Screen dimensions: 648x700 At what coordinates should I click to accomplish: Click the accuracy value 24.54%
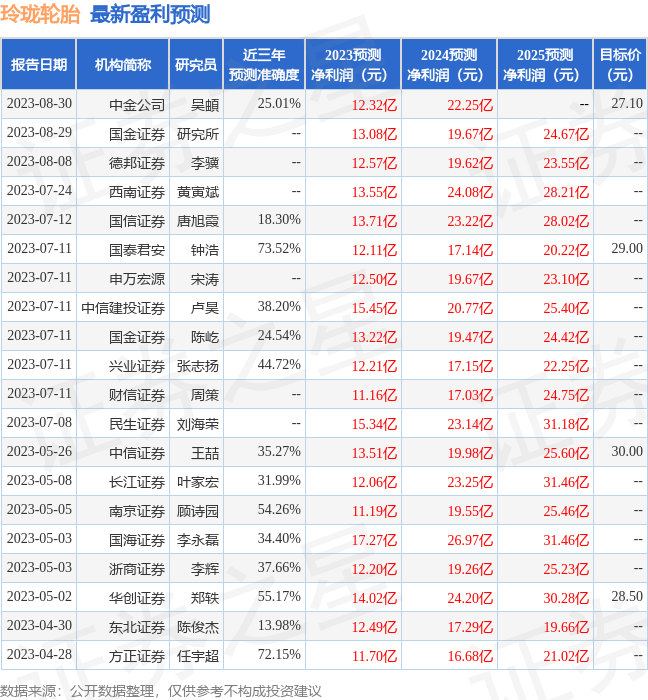[x=279, y=336]
